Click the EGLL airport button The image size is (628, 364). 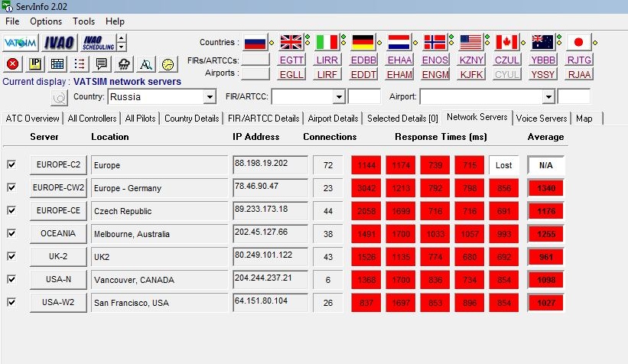tap(291, 74)
